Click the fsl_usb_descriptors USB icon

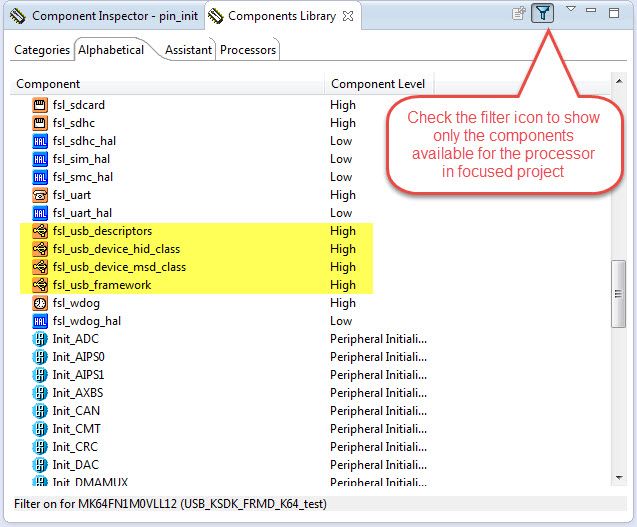click(x=40, y=231)
